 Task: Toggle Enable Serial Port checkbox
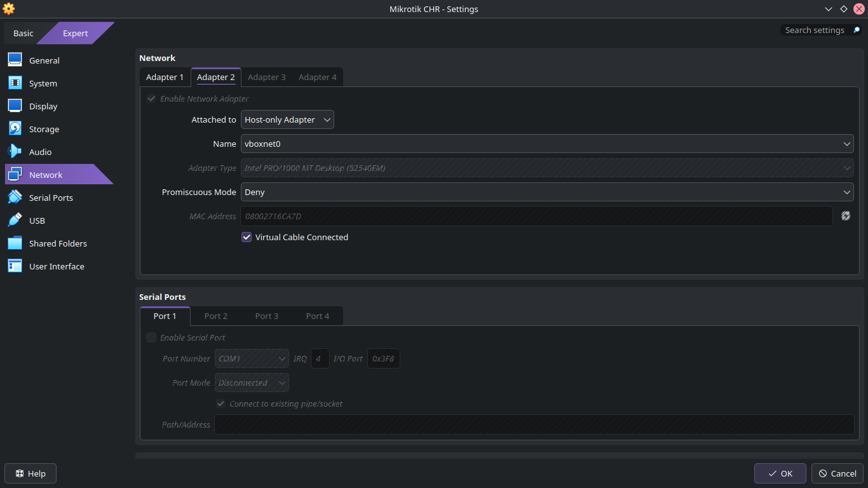click(151, 337)
